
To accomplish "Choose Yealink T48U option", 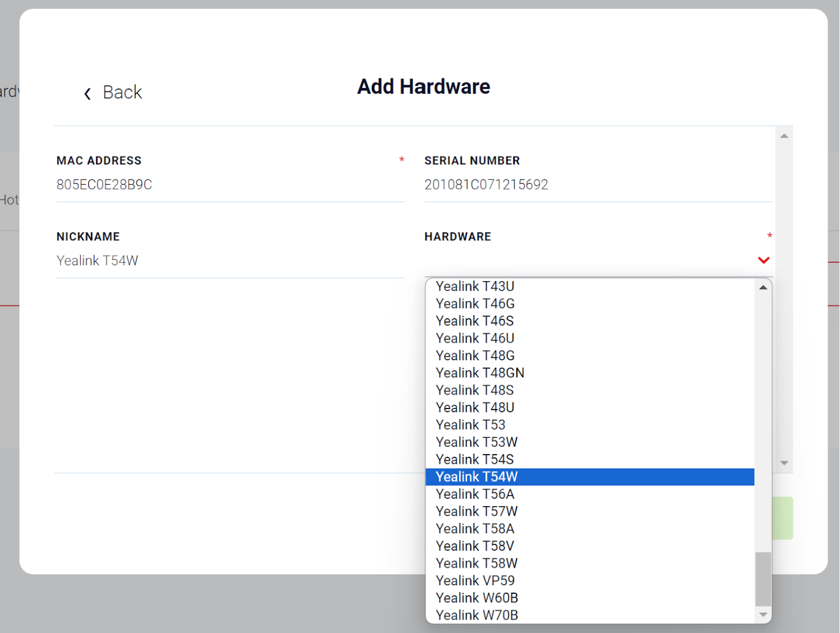I will (x=590, y=407).
